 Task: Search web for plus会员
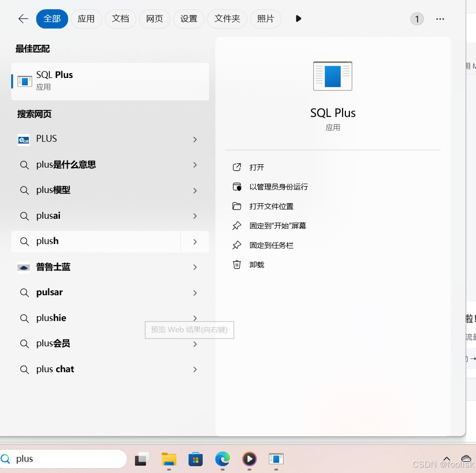coord(110,344)
